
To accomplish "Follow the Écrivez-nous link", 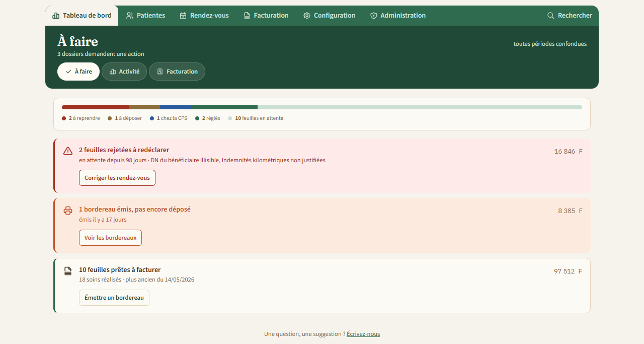I will [363, 334].
